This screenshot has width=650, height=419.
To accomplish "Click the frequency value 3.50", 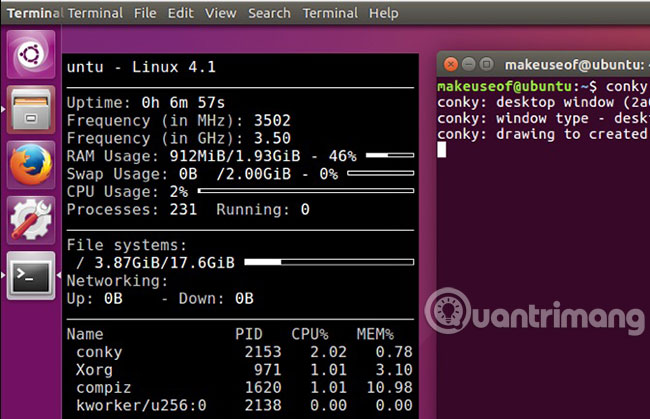I will [272, 138].
